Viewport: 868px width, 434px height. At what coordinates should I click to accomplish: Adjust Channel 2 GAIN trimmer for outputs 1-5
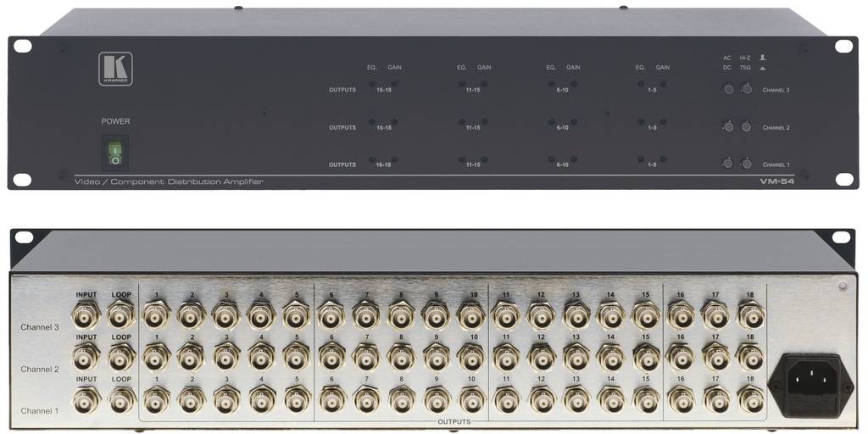(663, 121)
